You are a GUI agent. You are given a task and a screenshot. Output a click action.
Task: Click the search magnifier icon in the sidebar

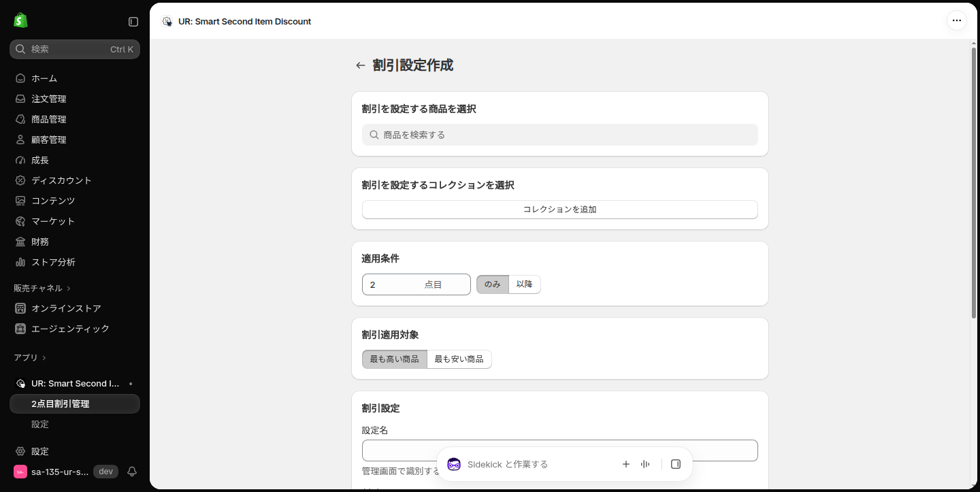coord(20,49)
